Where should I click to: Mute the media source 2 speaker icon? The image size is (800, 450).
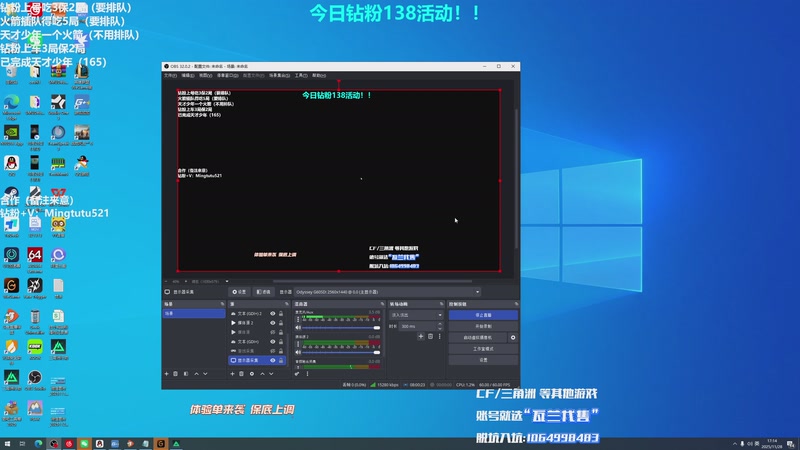click(x=298, y=352)
